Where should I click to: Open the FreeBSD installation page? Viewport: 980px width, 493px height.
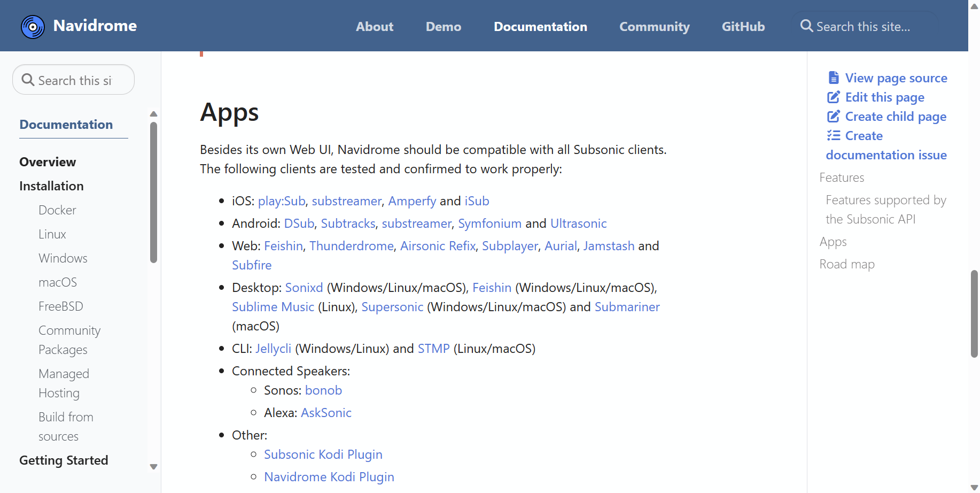[x=61, y=306]
